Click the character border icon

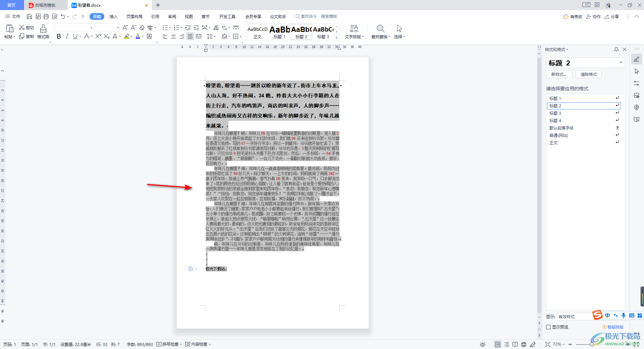(150, 36)
